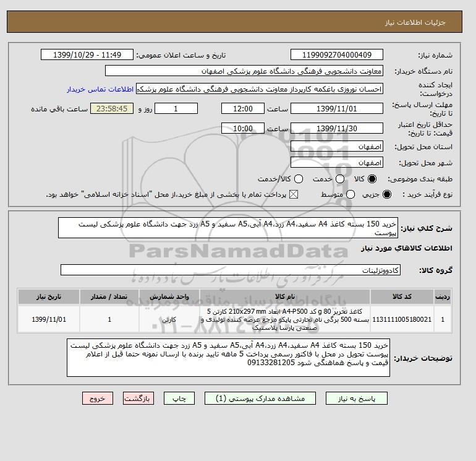Click the شهر محل تحویل field

(337, 163)
